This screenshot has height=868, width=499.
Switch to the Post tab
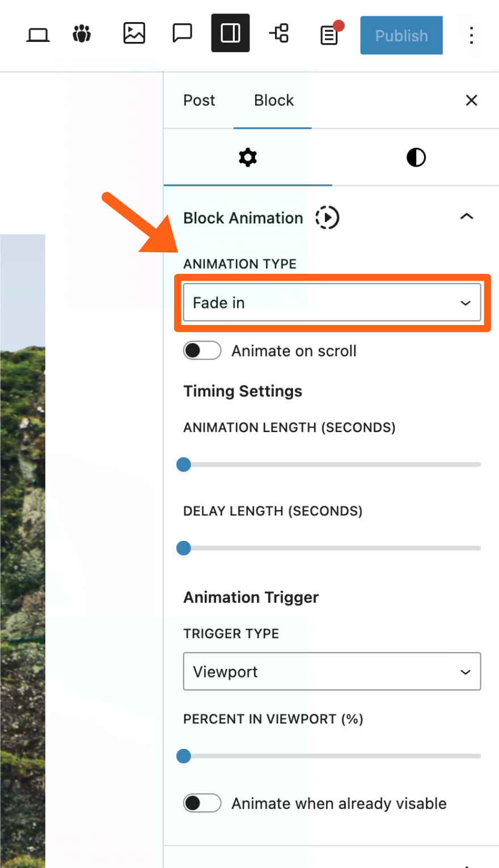[199, 100]
